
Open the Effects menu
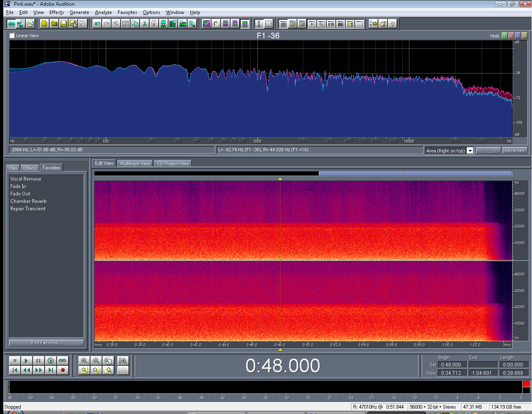[x=57, y=12]
